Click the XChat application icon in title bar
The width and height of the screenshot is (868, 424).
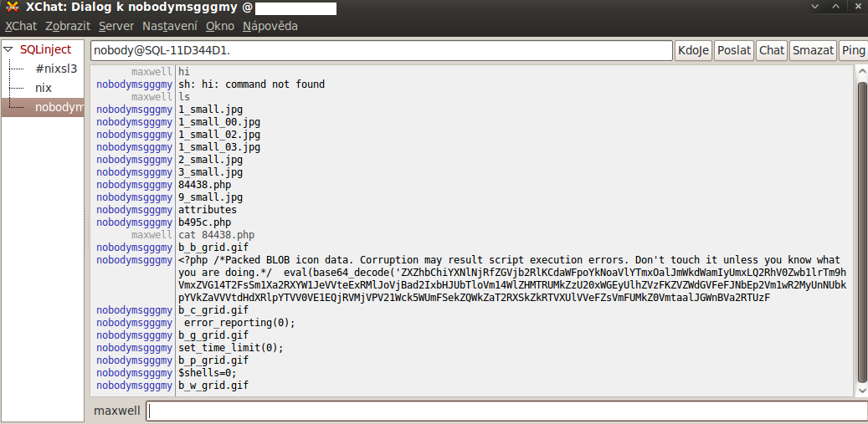(13, 8)
